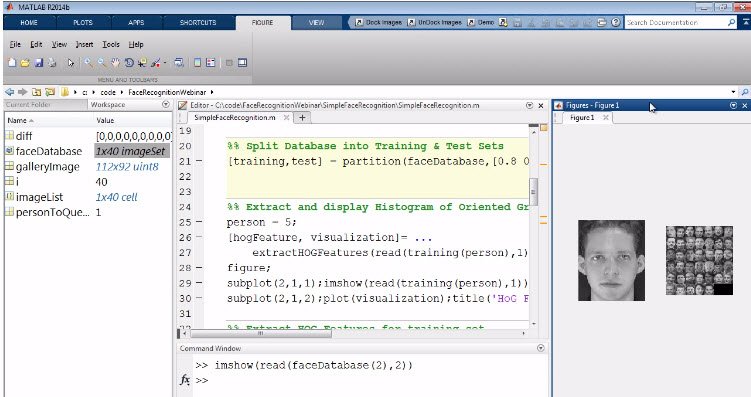
Task: Open the Figures panel actions dropdown
Action: click(x=733, y=105)
